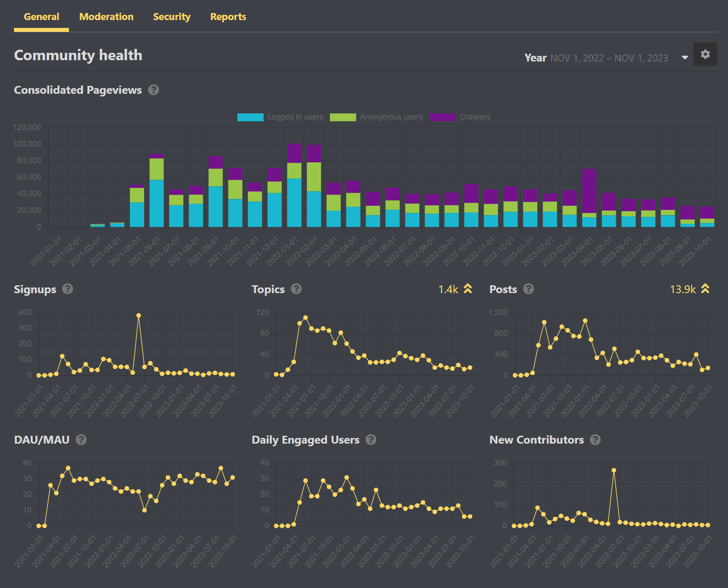728x588 pixels.
Task: Click the purple Crawlers color swatch
Action: (x=442, y=117)
